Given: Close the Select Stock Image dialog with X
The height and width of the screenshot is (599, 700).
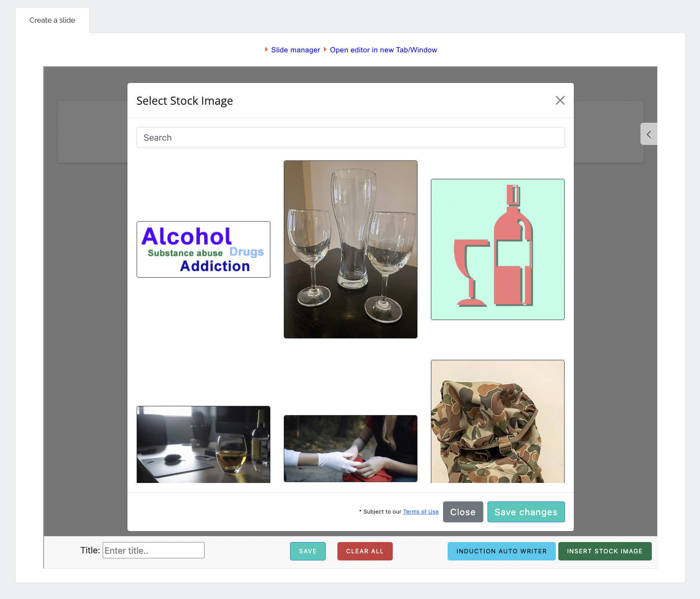Looking at the screenshot, I should point(560,101).
